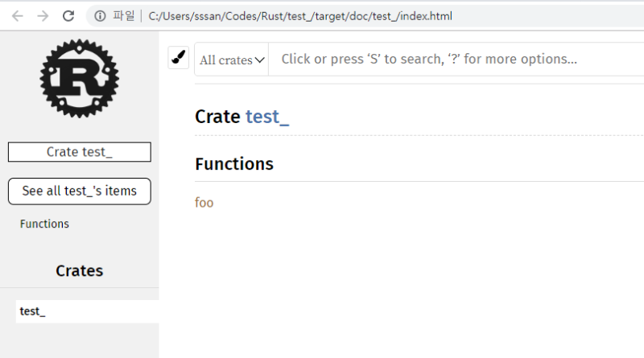The image size is (644, 358).
Task: Open the foo function link
Action: click(204, 203)
